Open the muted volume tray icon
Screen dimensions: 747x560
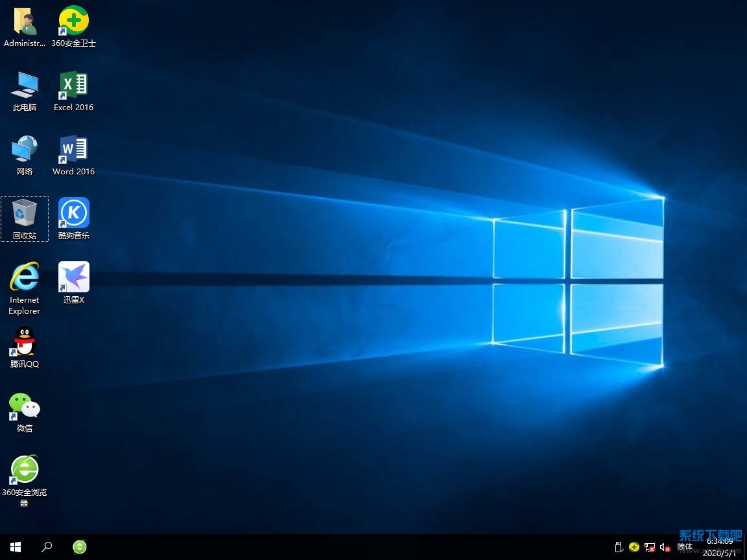pos(665,547)
